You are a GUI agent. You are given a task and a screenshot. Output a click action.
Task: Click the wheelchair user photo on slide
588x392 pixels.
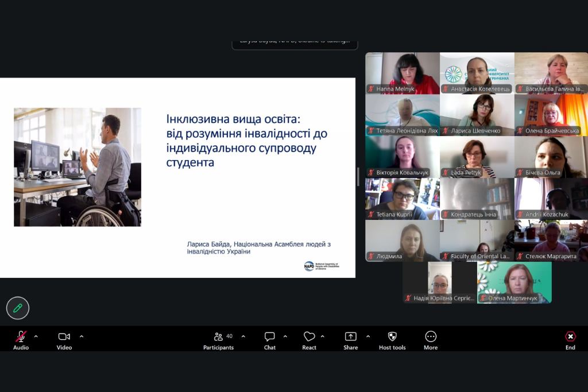pos(78,167)
